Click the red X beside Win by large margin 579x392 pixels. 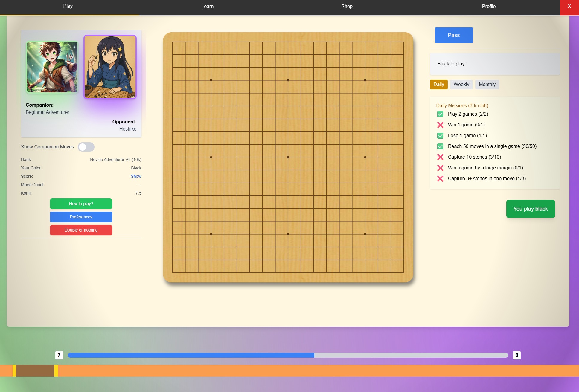(x=440, y=168)
